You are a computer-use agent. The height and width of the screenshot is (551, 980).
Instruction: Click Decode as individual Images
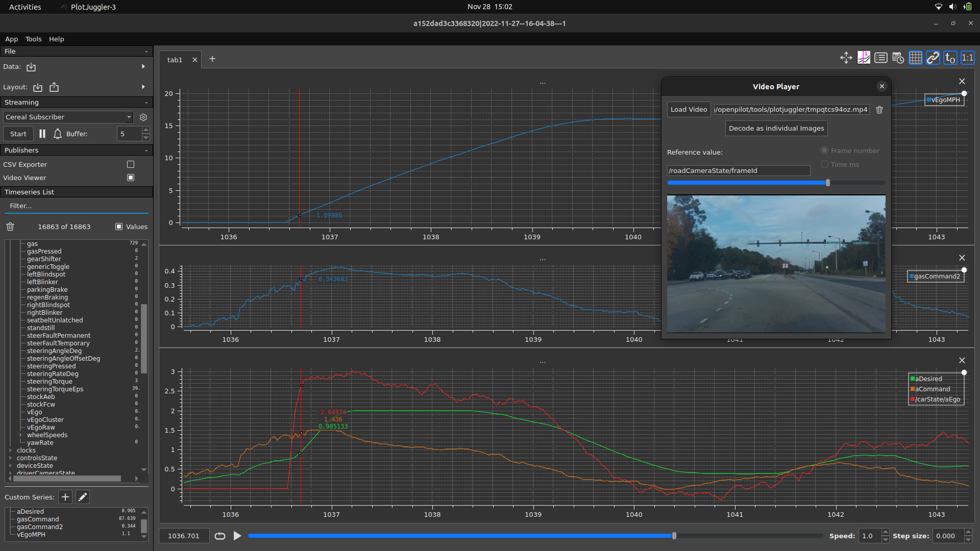click(x=776, y=128)
